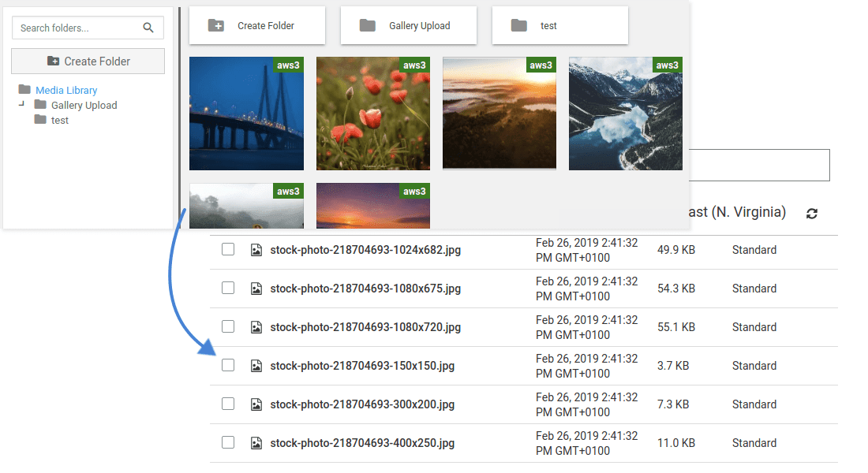The image size is (868, 473).
Task: Open the Gallery Upload folder tile
Action: tap(409, 25)
